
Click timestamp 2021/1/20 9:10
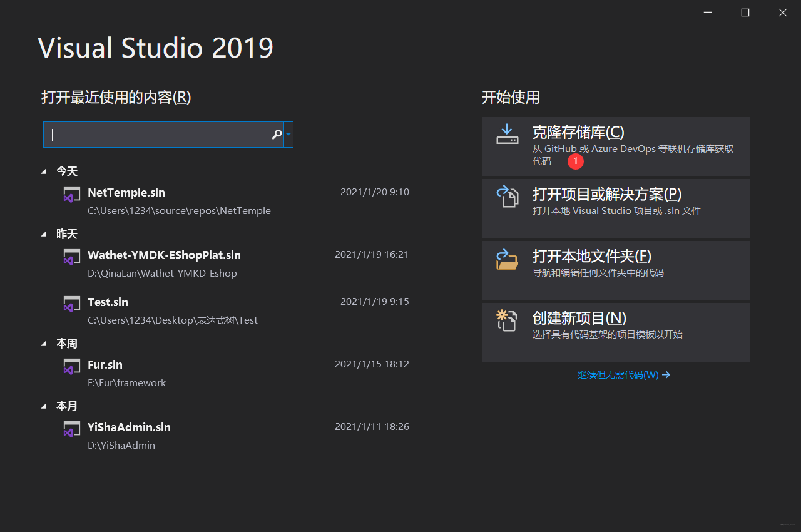[x=375, y=192]
